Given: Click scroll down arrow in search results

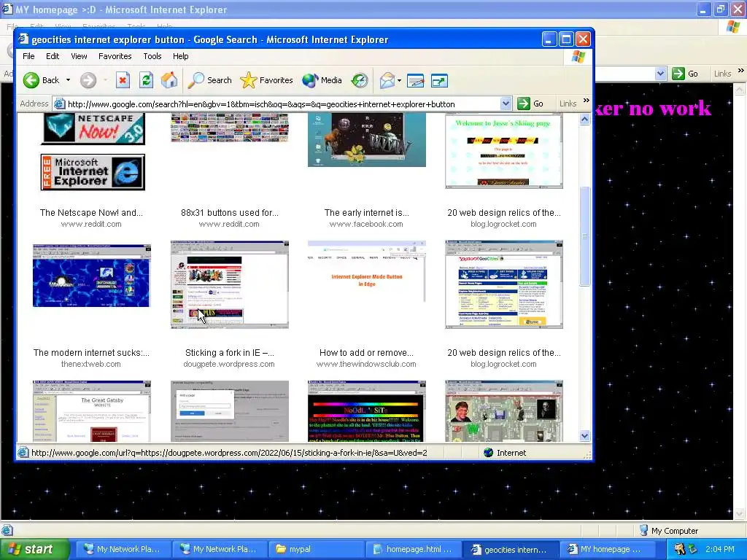Looking at the screenshot, I should point(585,436).
